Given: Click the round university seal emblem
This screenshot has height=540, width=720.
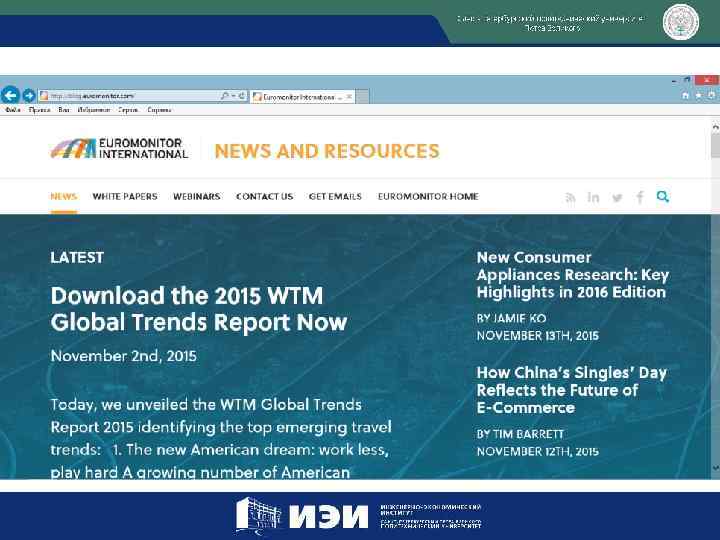Looking at the screenshot, I should tap(681, 22).
